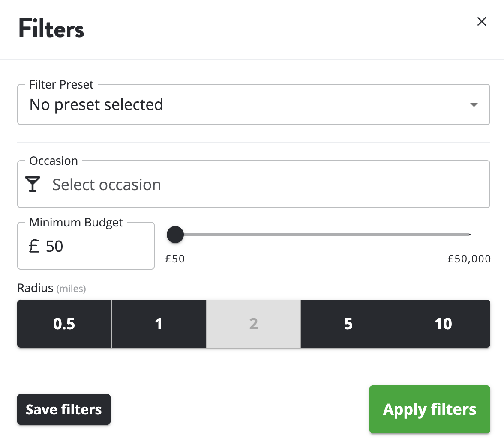
Task: Click the green Apply filters button
Action: coord(430,409)
